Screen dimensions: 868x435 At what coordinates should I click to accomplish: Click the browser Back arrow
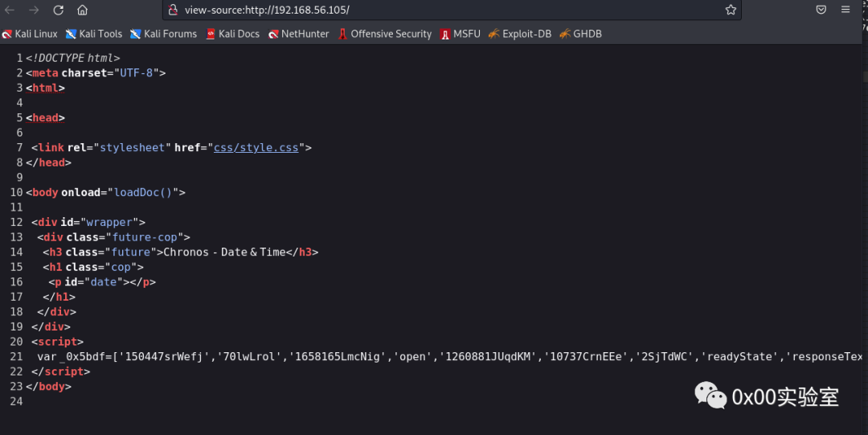pyautogui.click(x=10, y=10)
